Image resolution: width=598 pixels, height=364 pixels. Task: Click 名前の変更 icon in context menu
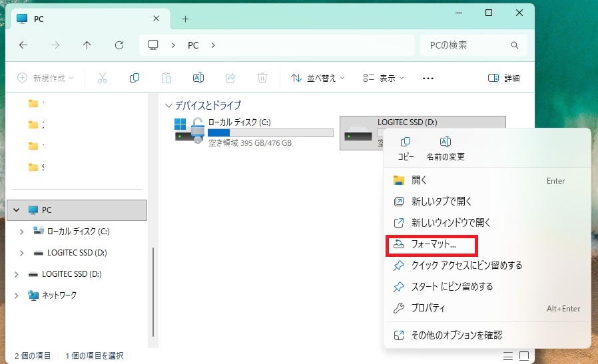[x=446, y=142]
